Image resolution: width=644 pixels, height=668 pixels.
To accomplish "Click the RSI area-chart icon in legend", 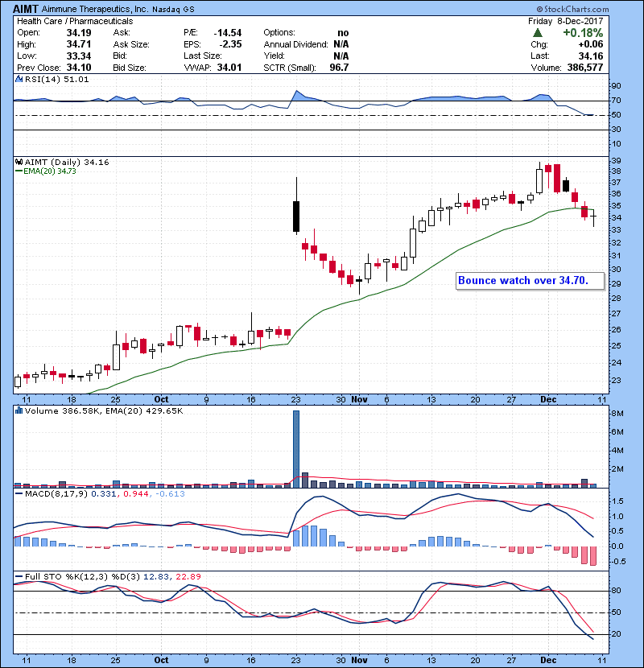I will pos(19,79).
